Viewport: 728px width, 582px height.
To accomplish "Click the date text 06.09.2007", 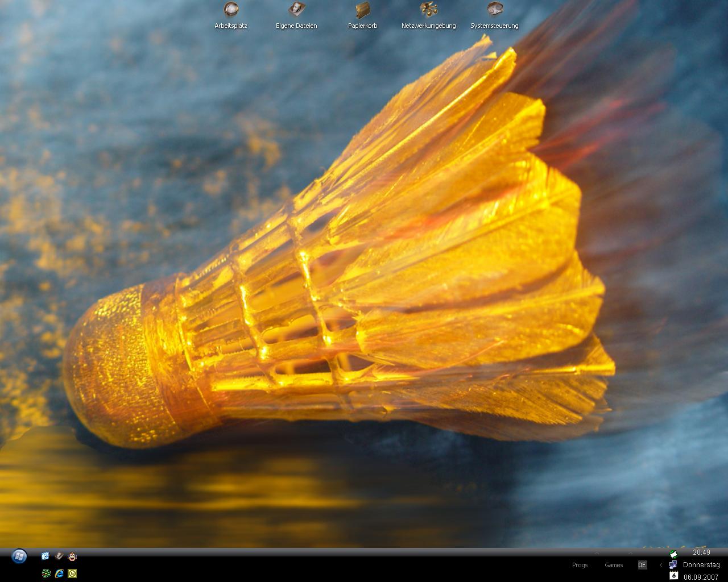I will (701, 577).
